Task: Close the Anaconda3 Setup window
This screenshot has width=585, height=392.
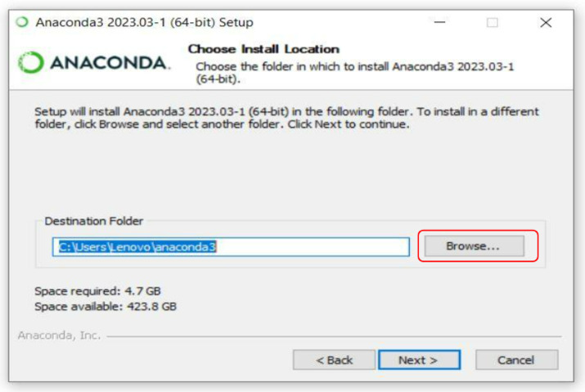Action: pos(546,23)
